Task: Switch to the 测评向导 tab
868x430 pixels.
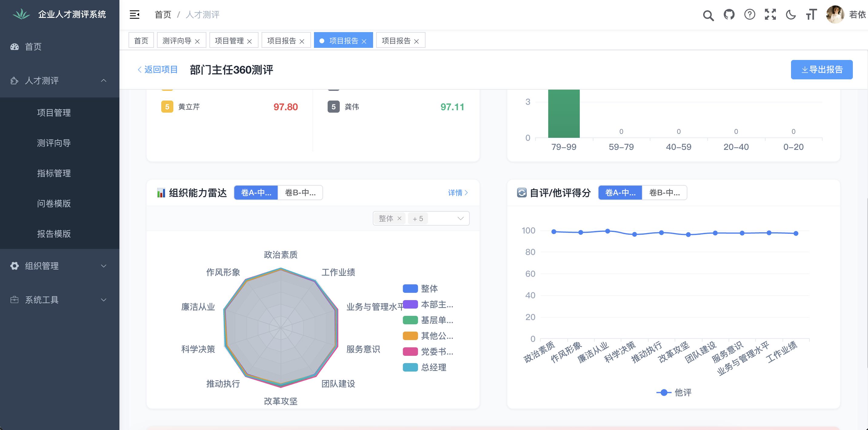Action: (x=177, y=41)
